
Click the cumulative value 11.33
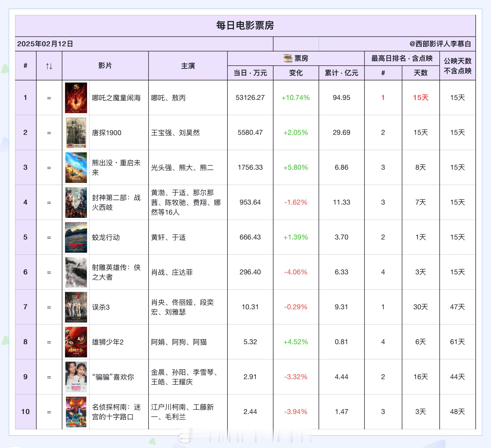(341, 202)
